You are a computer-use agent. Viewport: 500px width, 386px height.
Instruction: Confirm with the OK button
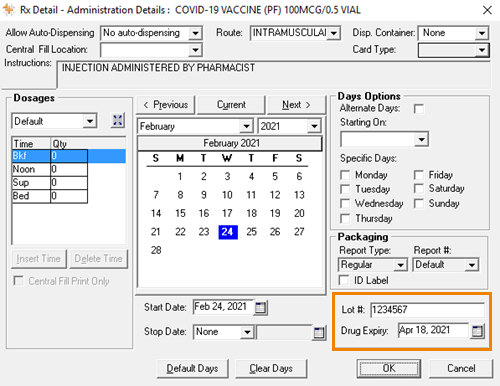pyautogui.click(x=389, y=368)
